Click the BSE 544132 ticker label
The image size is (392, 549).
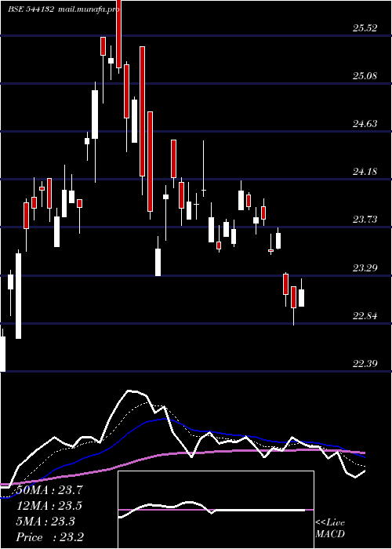pos(31,9)
